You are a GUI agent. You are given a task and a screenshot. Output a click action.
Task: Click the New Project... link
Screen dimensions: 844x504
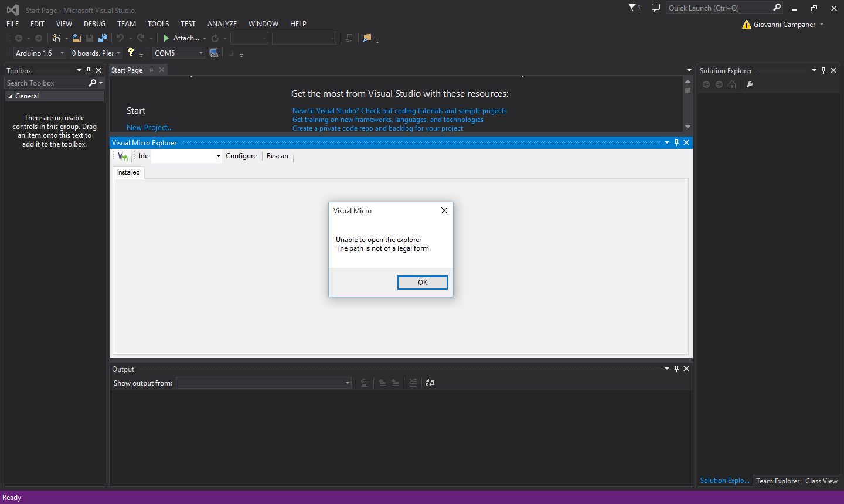point(149,128)
